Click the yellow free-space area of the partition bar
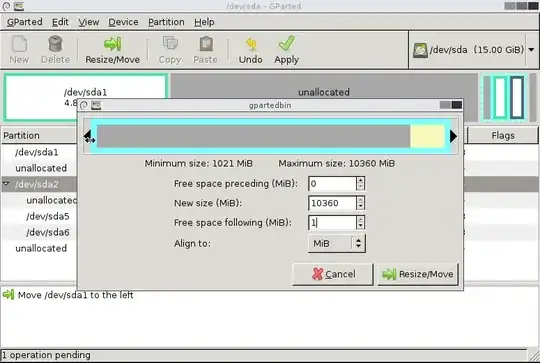This screenshot has width=540, height=363. [427, 136]
